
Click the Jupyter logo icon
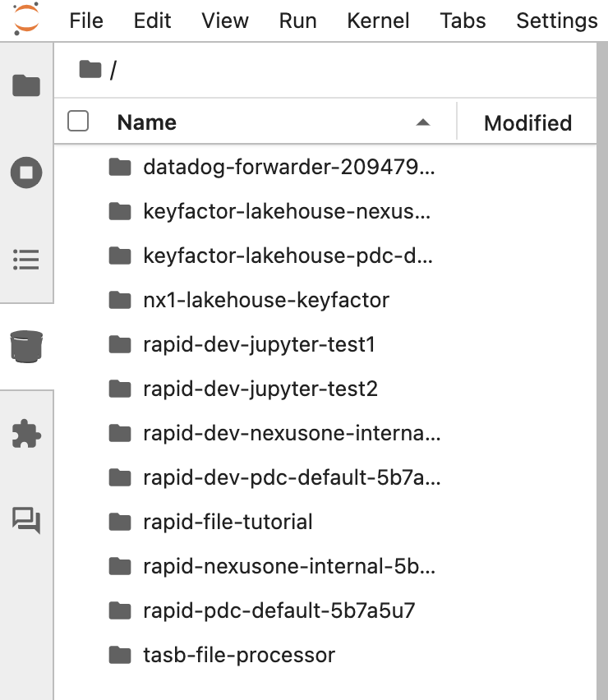[x=26, y=19]
